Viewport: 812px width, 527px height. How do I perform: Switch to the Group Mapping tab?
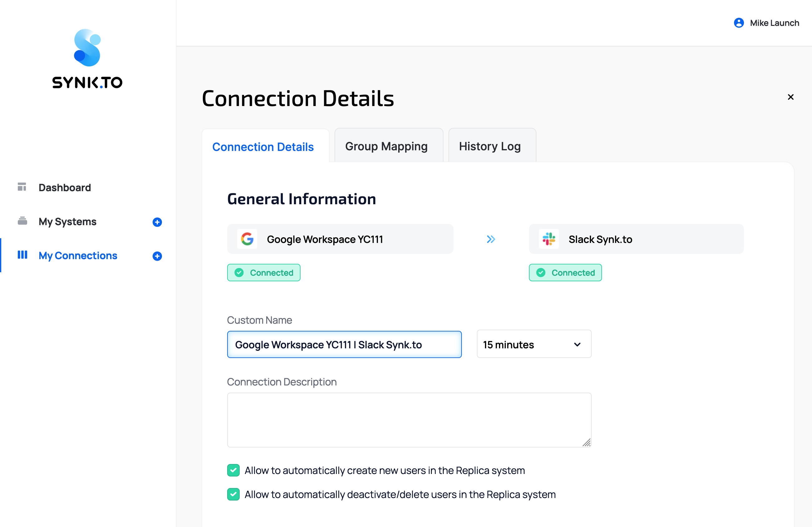tap(386, 146)
